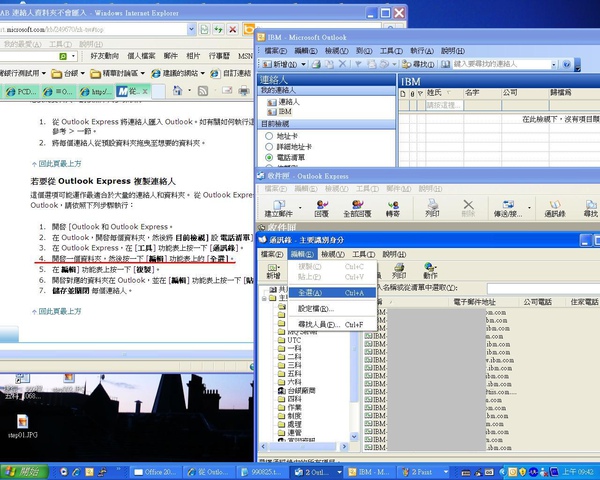Click Action (動作) in Address Book toolbar
Viewport: 600px width, 480px height.
[x=430, y=271]
